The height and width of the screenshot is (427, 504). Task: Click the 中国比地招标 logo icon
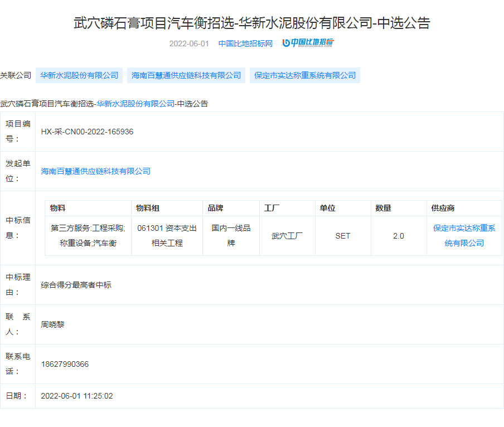(308, 43)
